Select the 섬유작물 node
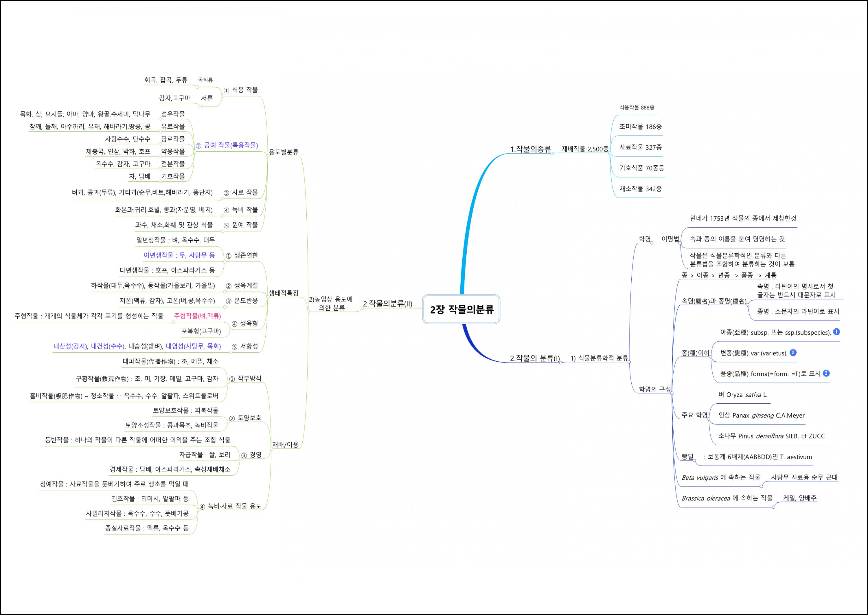 173,114
